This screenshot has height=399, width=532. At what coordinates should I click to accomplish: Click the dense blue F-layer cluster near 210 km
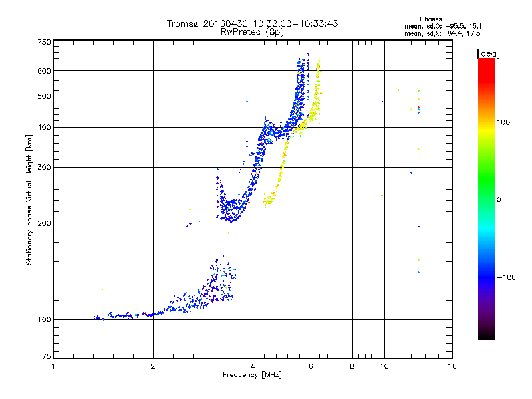231,210
